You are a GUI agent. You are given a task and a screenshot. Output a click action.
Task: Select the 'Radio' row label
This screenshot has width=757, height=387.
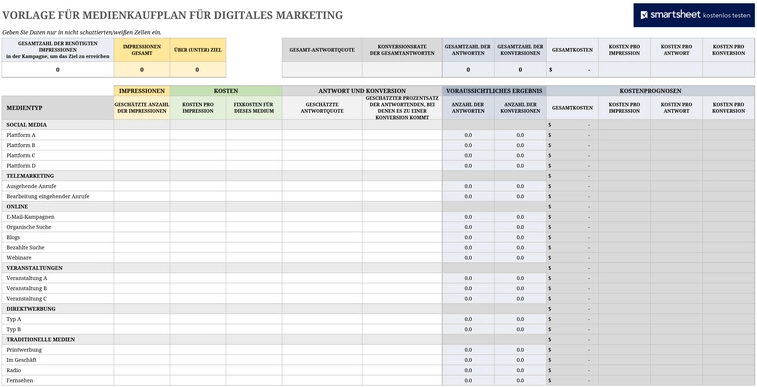[13, 370]
